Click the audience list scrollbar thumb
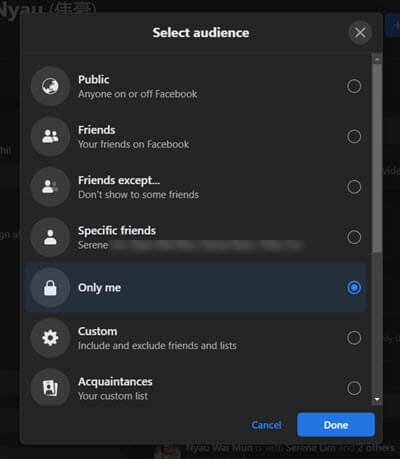 pyautogui.click(x=377, y=158)
